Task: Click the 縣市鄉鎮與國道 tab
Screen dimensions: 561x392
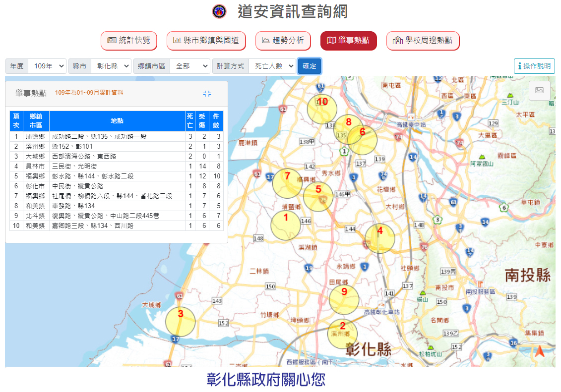Action: click(206, 41)
